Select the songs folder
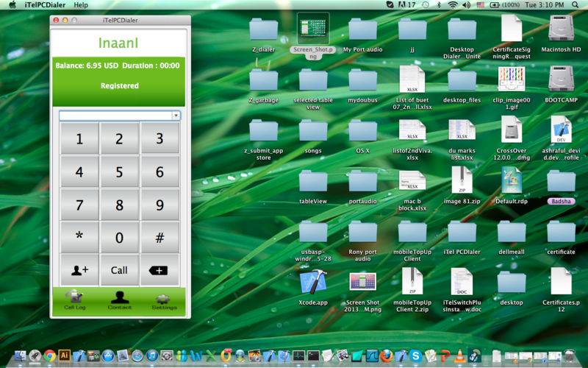588x368 pixels. [x=313, y=131]
